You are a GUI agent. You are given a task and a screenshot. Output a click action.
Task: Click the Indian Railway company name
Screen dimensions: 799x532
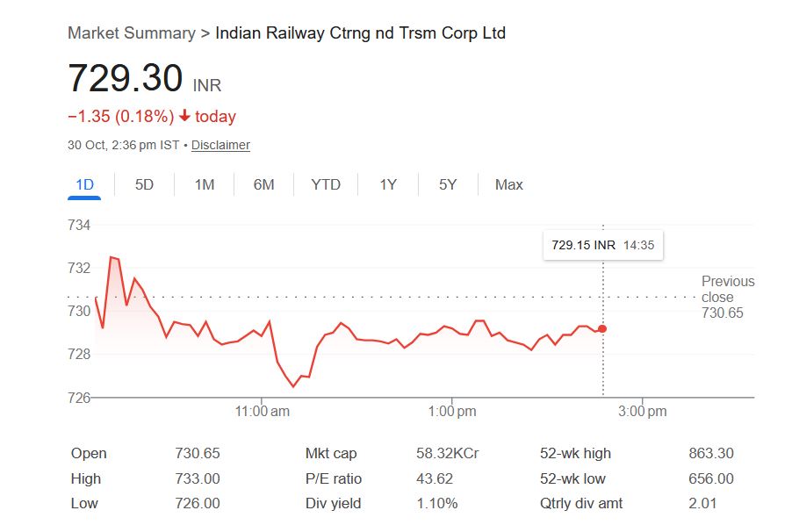[360, 33]
